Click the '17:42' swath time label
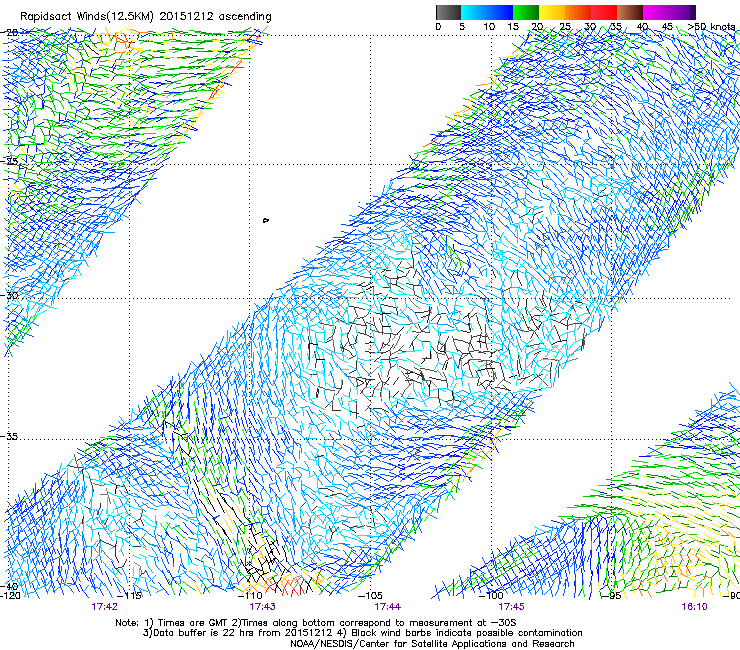740x650 pixels. (x=104, y=607)
